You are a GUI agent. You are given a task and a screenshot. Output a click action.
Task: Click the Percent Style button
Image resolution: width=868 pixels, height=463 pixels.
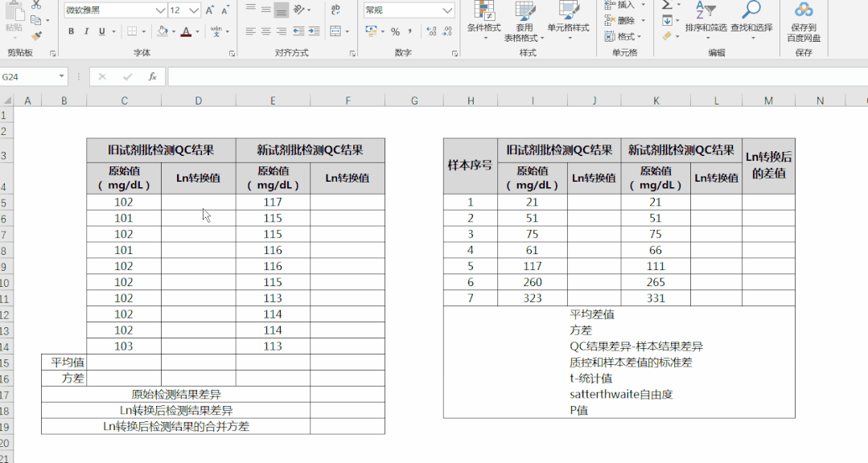pos(395,31)
